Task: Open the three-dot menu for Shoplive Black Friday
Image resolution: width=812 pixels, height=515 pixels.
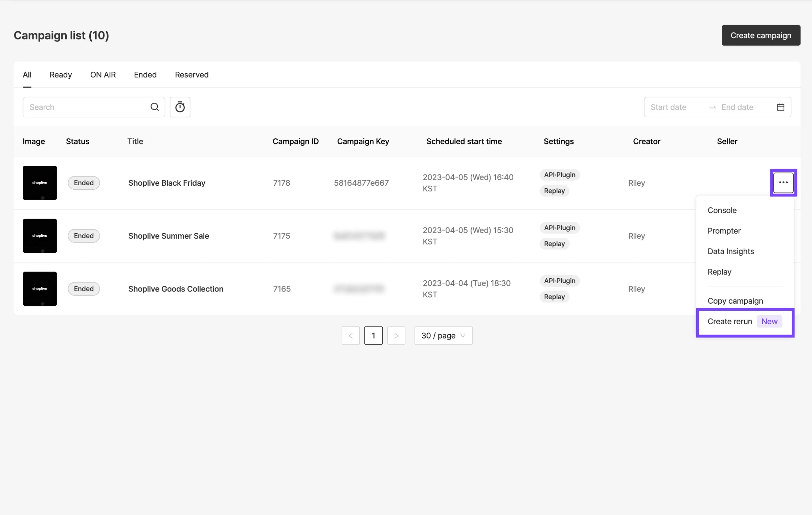Action: tap(783, 182)
